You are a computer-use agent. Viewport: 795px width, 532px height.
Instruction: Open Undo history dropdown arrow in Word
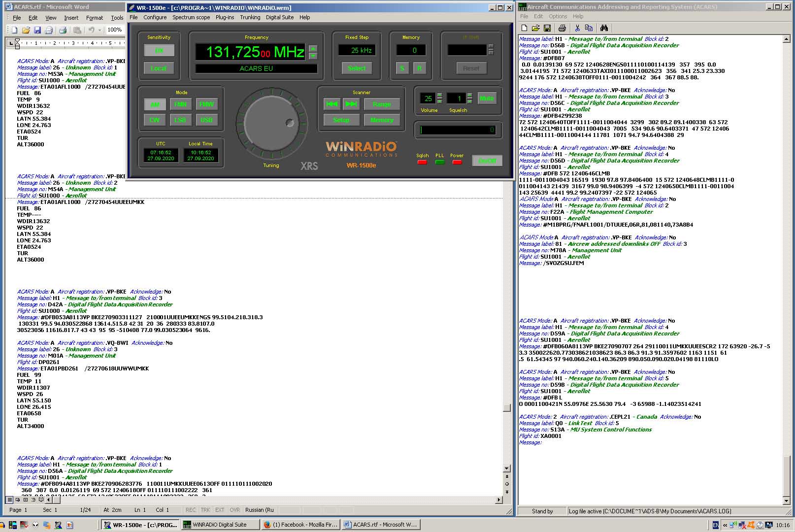[x=99, y=30]
